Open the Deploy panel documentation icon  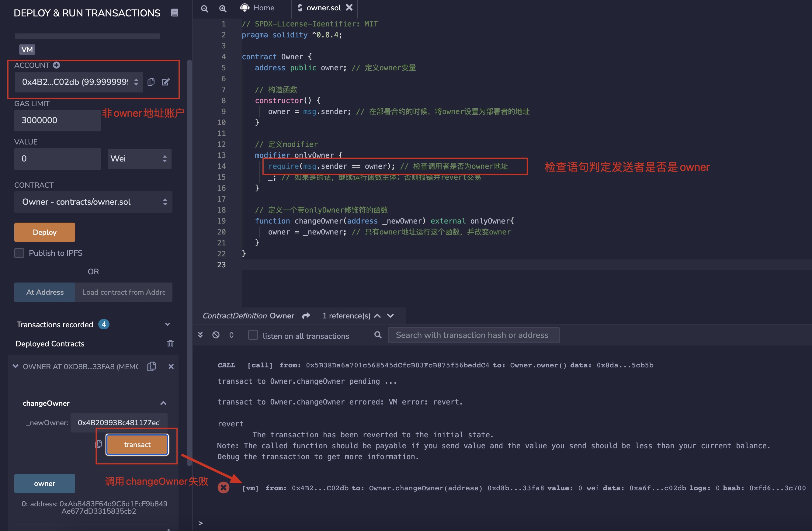pyautogui.click(x=174, y=13)
